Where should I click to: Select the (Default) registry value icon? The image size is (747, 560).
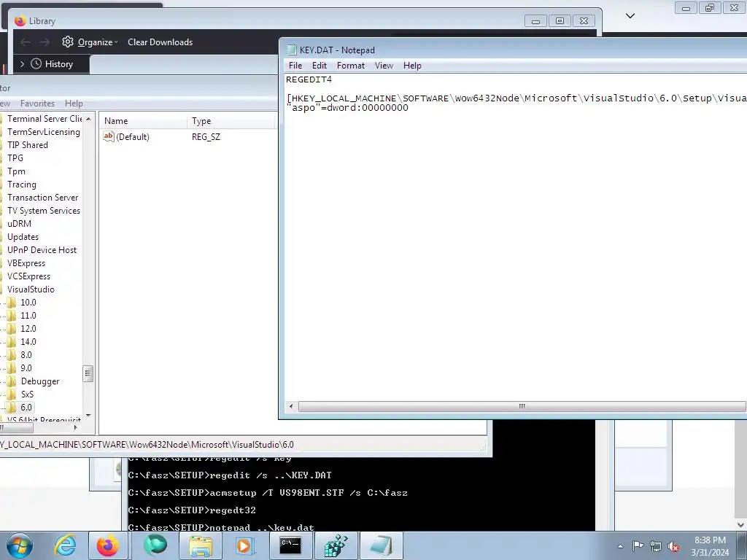[109, 136]
